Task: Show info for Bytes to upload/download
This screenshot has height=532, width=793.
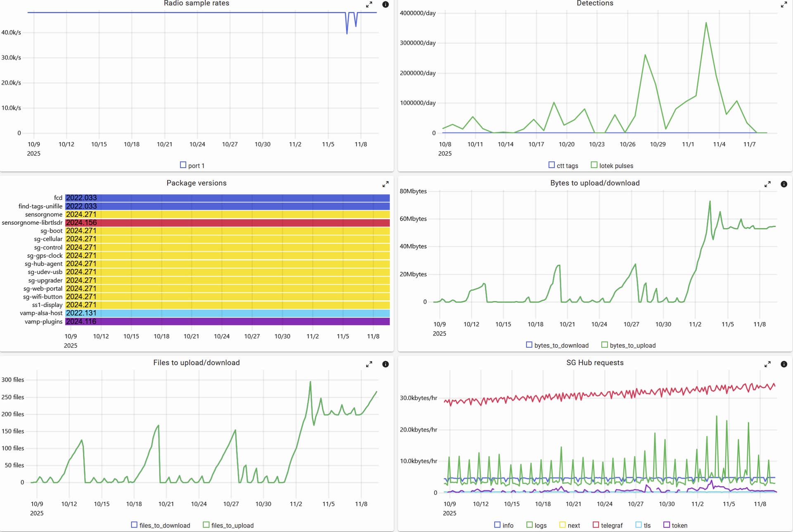Action: click(784, 184)
